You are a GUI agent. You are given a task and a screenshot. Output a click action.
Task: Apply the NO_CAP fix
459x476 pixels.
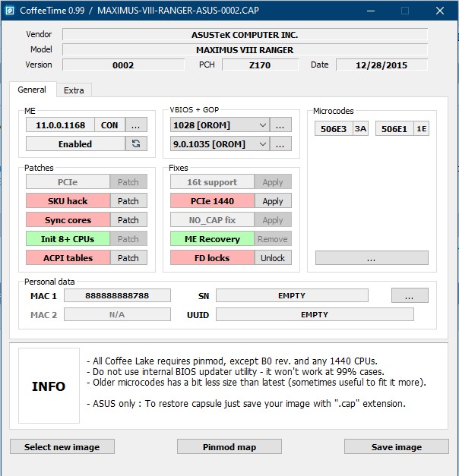tap(273, 220)
